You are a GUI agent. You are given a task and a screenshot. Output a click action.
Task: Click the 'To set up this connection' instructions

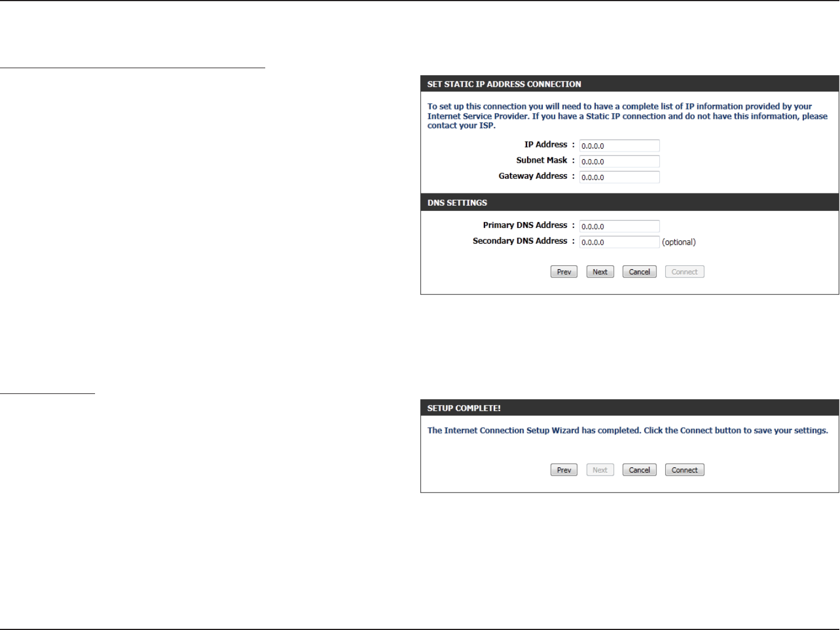click(x=627, y=116)
